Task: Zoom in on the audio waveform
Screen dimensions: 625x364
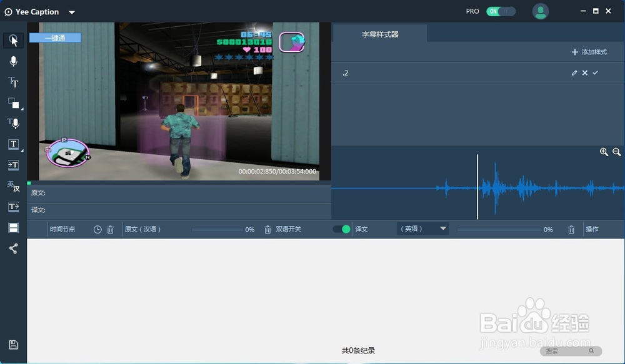Action: (x=604, y=152)
